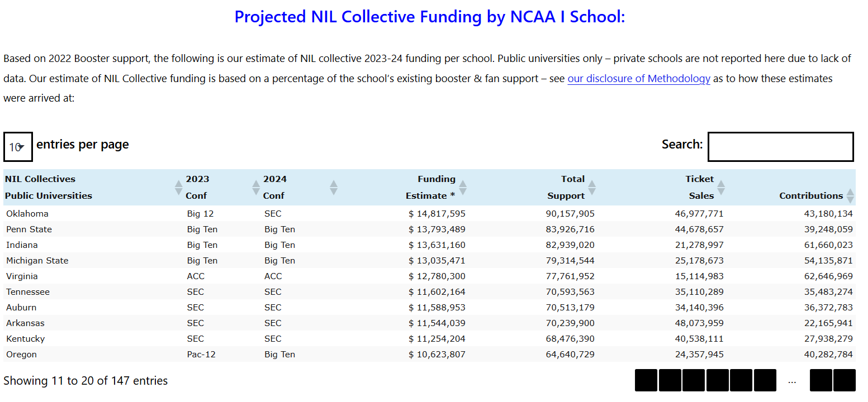Click ticket sales value 44,678,657
Viewport: 868px width, 402px height.
[699, 229]
